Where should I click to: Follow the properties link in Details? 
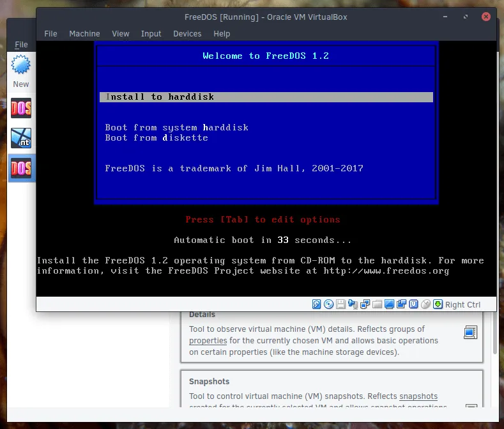click(x=208, y=341)
